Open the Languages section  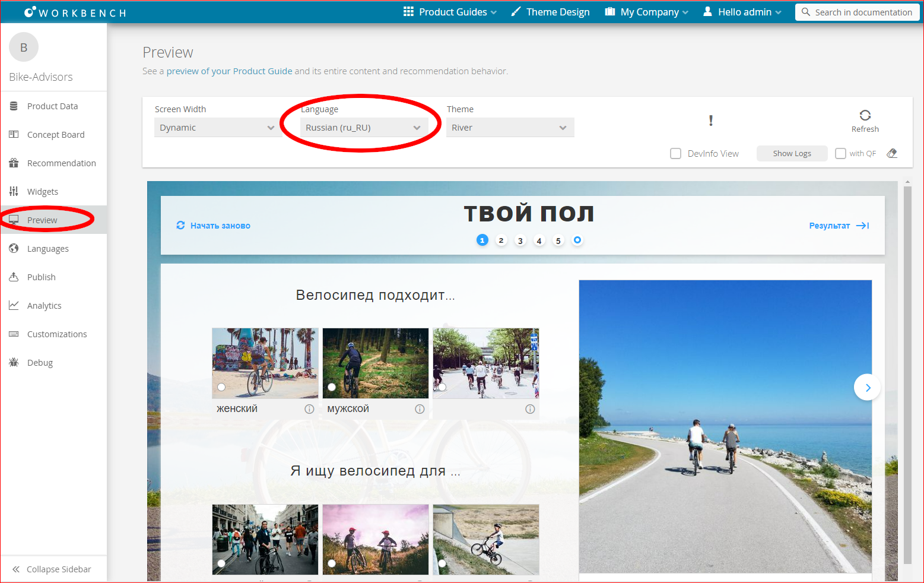[53, 249]
